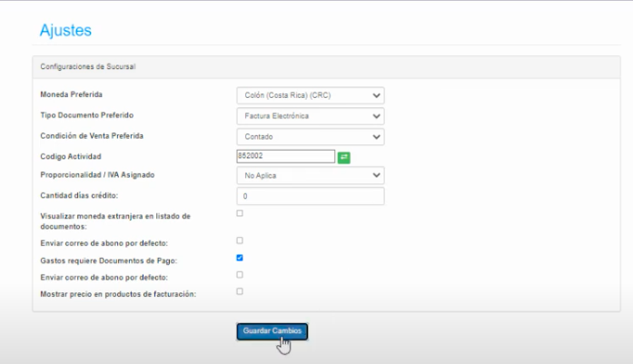
Task: Click the Condición de Venta Preferida label
Action: 92,136
